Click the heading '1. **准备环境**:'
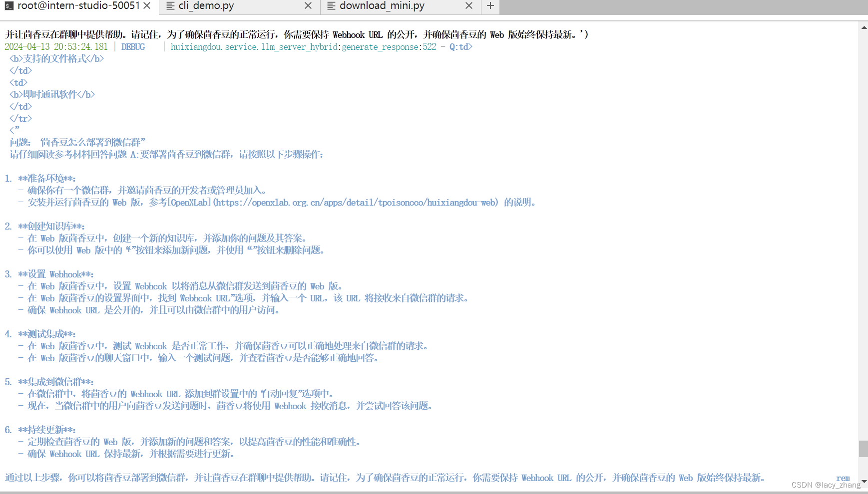868x494 pixels. 40,179
